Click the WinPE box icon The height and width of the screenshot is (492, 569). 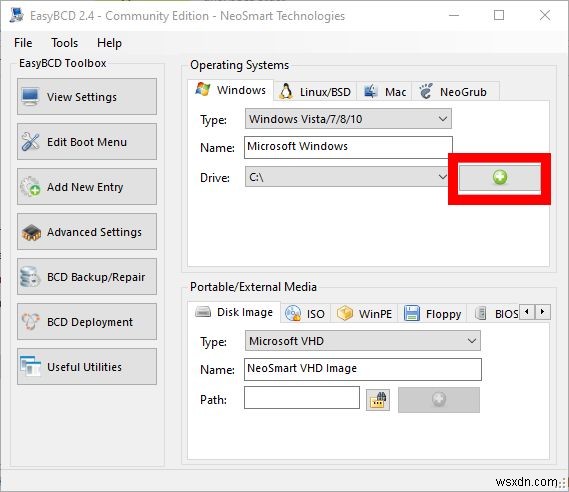344,313
